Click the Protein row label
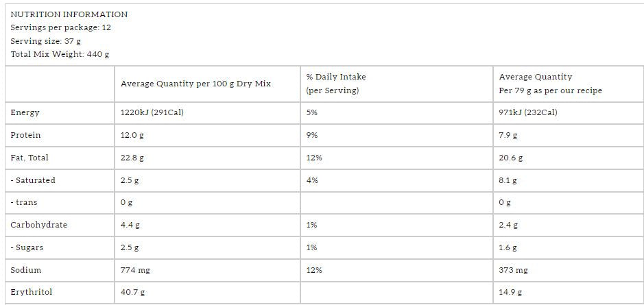 pos(26,135)
